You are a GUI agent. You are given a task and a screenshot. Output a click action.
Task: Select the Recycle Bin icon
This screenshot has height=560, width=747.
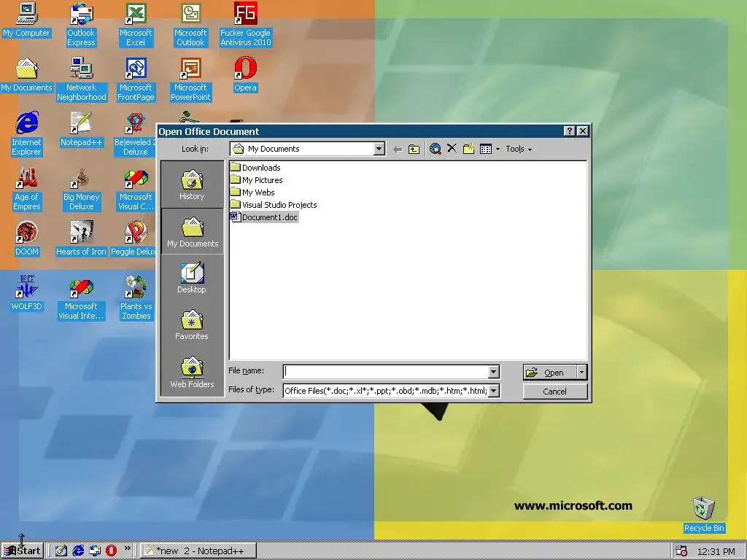[x=704, y=515]
